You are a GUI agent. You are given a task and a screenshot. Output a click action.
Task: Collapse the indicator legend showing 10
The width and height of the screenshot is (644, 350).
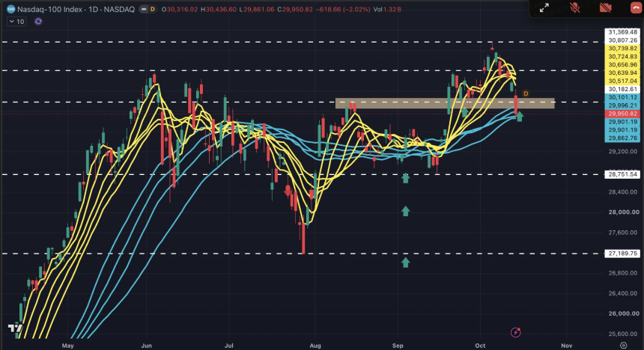(16, 22)
